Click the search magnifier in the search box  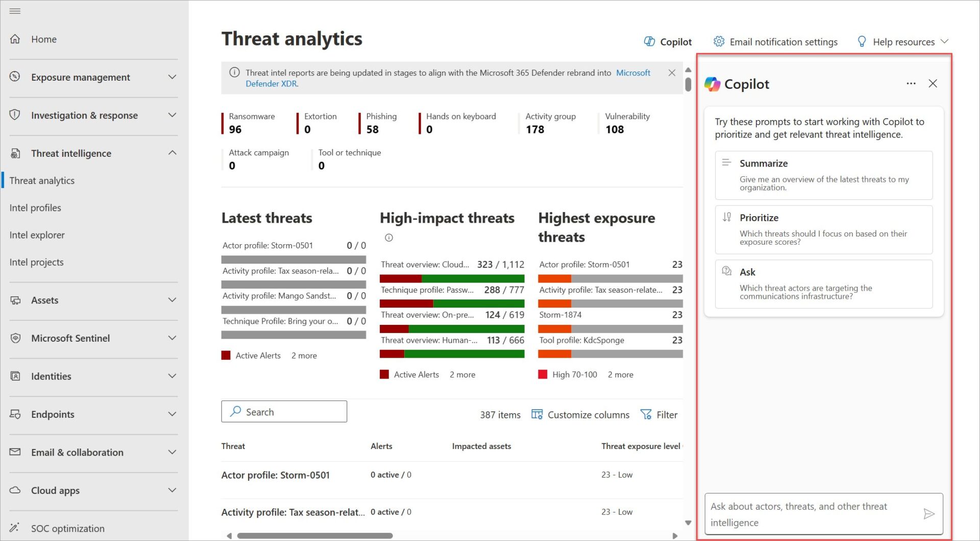coord(235,411)
